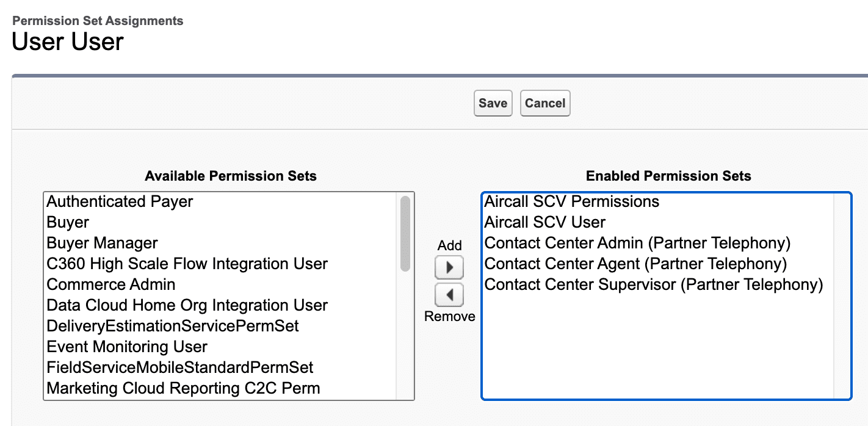
Task: Select Authenticated Payer in available list
Action: (120, 201)
